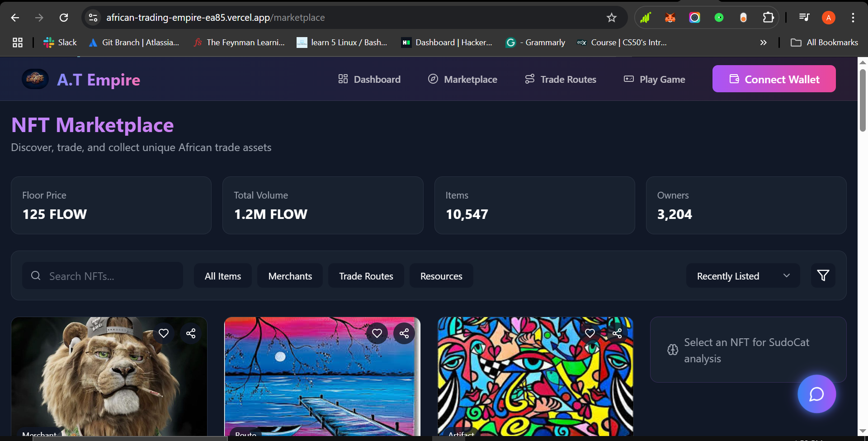Filter by Resources
Viewport: 868px width, 441px height.
[x=441, y=276]
